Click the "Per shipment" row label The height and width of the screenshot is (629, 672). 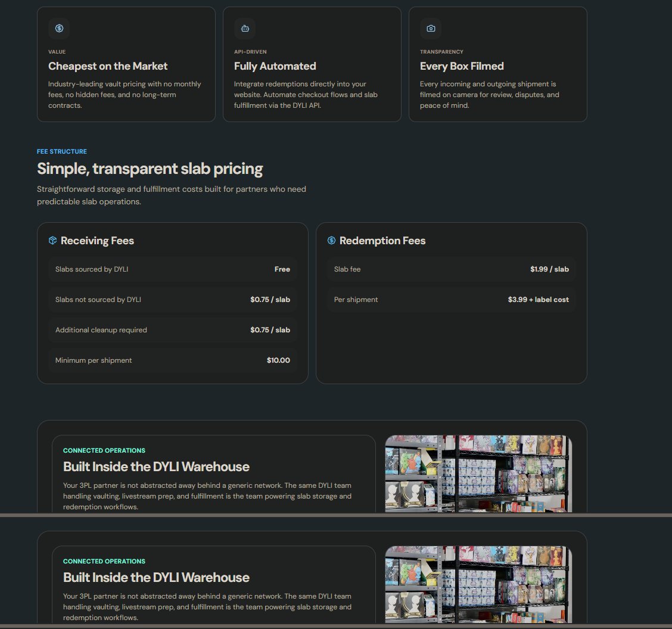356,300
